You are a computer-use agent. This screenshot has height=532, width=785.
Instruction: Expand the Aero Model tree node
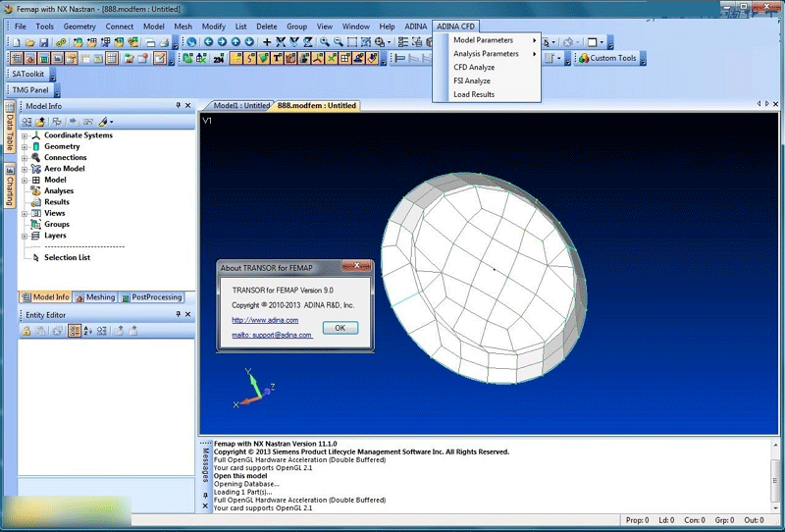[x=24, y=169]
